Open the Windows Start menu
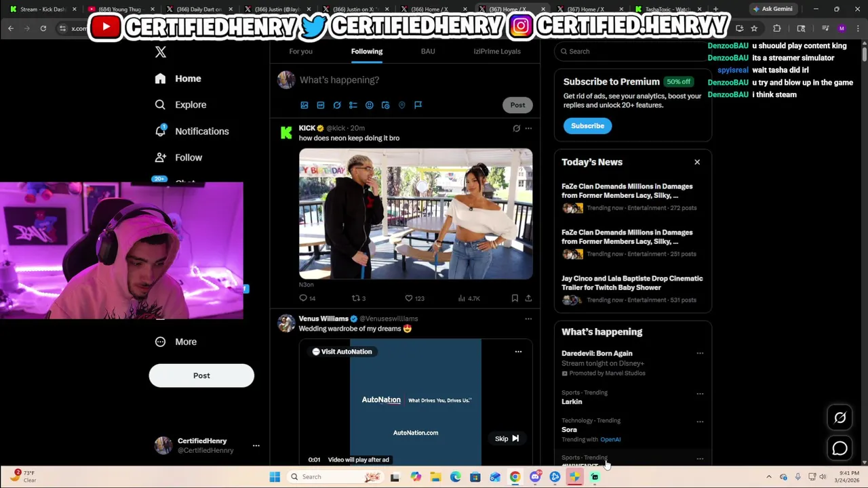Screen dimensions: 868x488 [x=275, y=476]
